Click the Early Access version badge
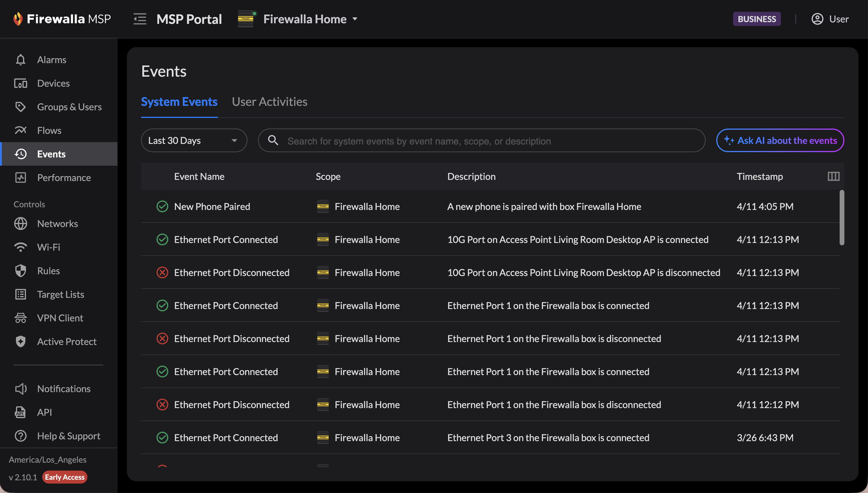Screen dimensions: 868x493 [64, 477]
